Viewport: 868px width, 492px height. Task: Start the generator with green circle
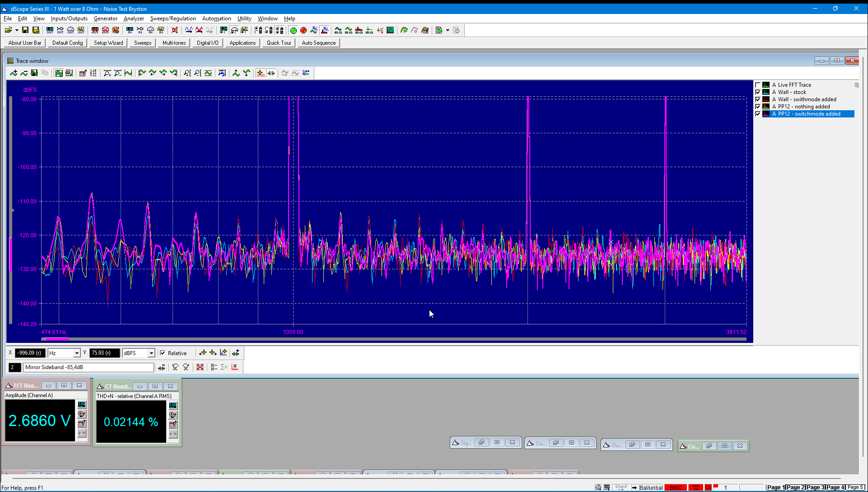pyautogui.click(x=293, y=30)
